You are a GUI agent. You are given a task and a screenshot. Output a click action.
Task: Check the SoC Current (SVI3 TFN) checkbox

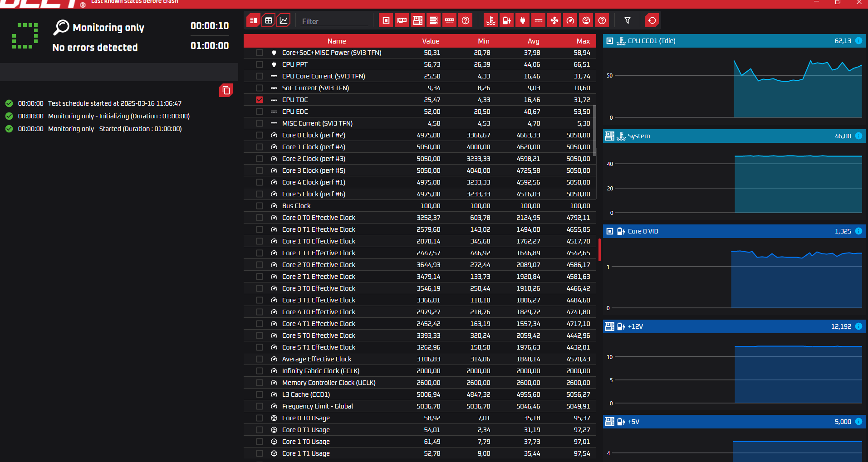[x=260, y=88]
